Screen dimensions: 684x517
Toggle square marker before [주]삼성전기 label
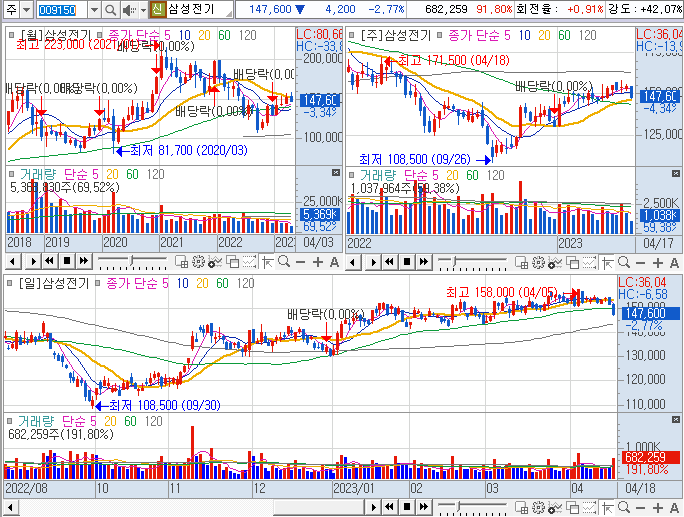click(x=351, y=35)
